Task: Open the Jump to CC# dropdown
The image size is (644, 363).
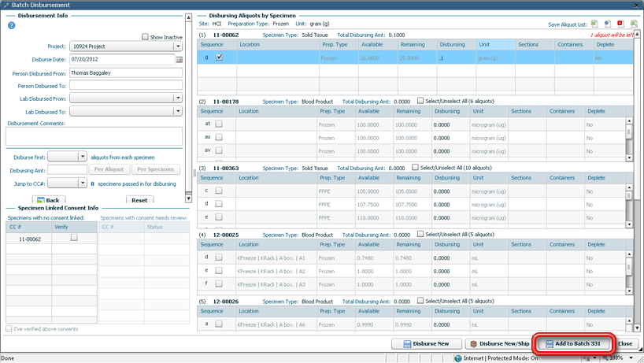Action: 83,183
